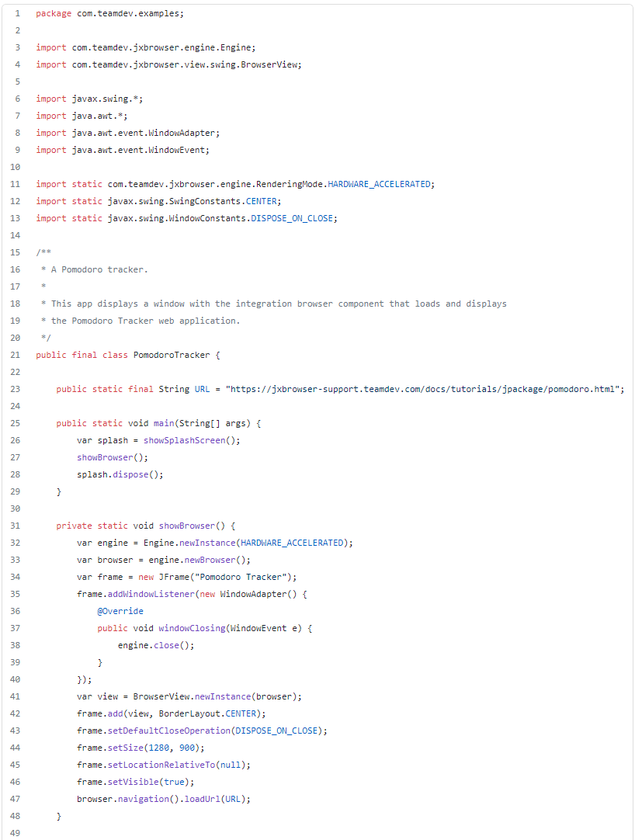
Task: Click the value 900 in setSize
Action: click(x=187, y=748)
